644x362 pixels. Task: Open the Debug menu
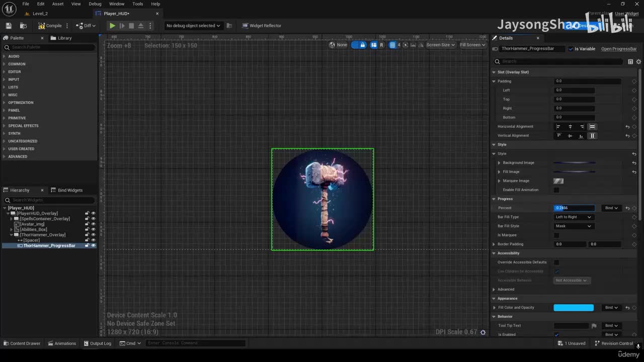click(x=95, y=4)
